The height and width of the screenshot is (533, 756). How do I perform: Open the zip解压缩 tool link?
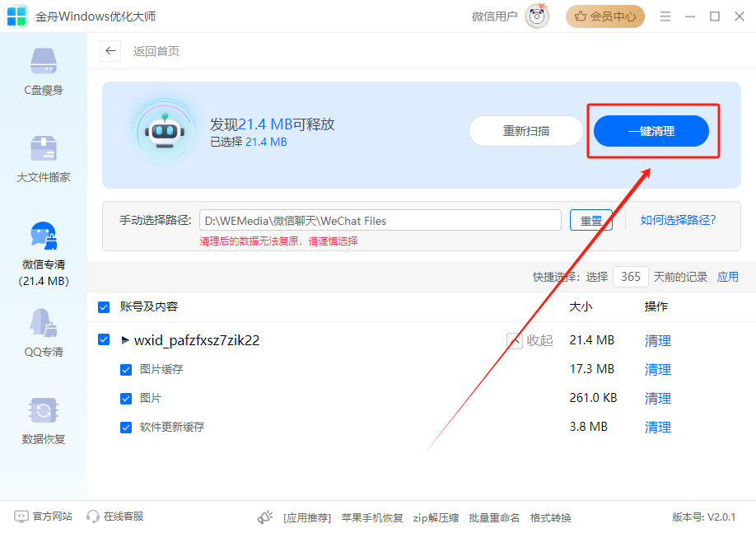tap(436, 517)
